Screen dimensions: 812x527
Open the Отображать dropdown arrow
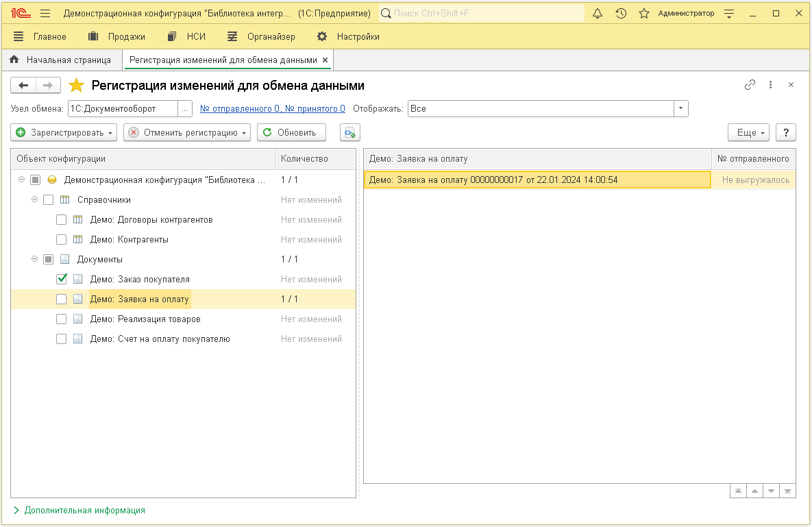[x=680, y=108]
